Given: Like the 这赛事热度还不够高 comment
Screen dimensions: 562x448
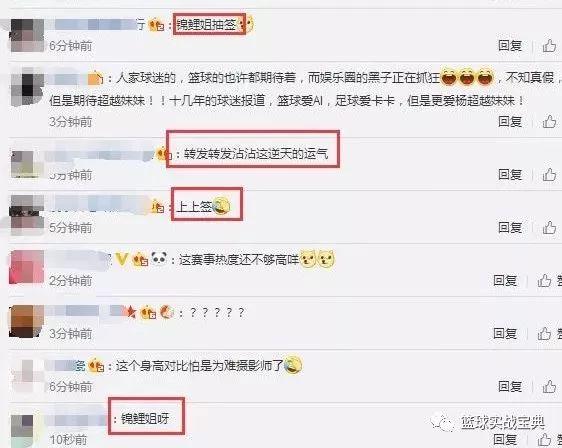Looking at the screenshot, I should point(544,280).
